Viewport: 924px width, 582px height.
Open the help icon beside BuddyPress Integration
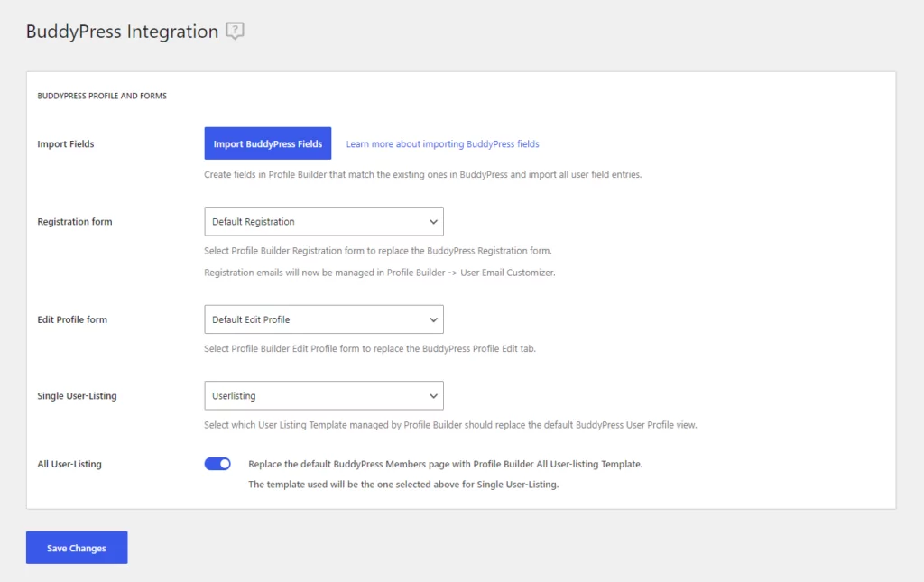click(236, 31)
